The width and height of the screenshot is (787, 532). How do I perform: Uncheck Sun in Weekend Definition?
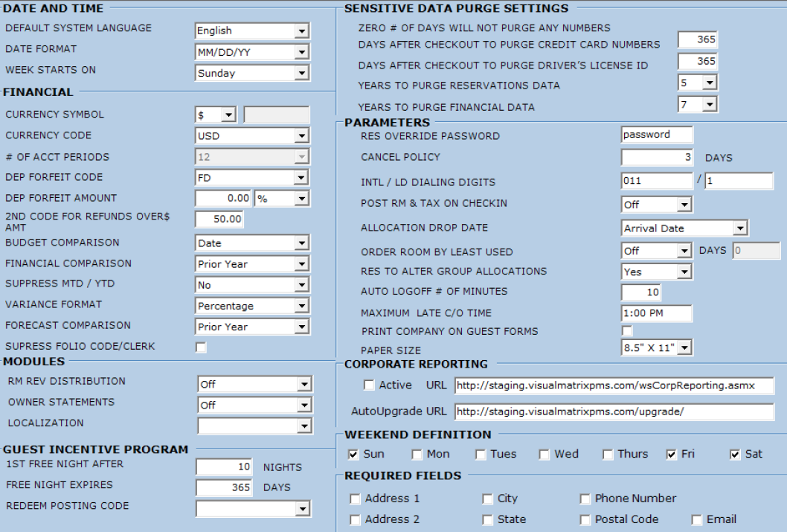tap(353, 455)
